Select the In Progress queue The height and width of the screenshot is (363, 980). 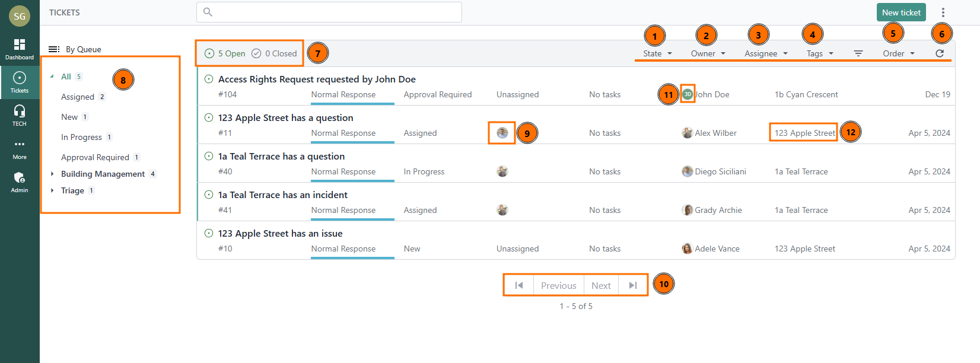pyautogui.click(x=81, y=137)
